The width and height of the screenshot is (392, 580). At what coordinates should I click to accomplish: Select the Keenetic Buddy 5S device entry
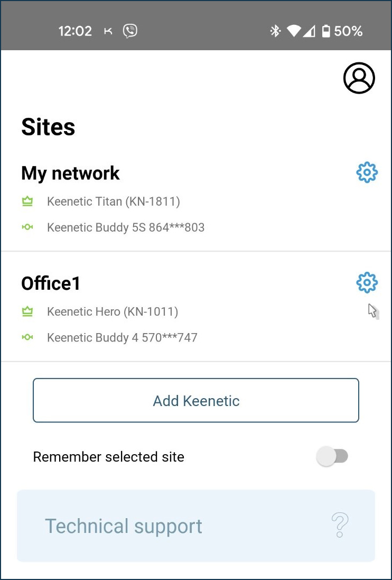[126, 227]
